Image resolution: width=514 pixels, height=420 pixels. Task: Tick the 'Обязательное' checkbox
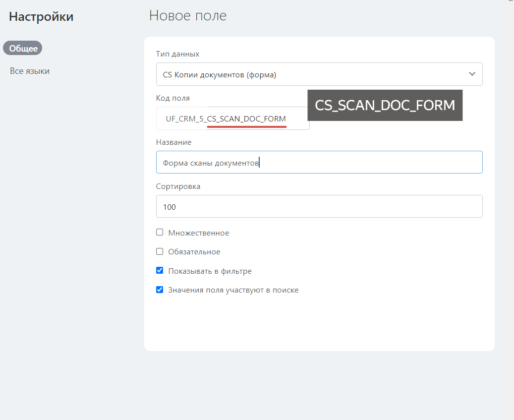(x=160, y=251)
